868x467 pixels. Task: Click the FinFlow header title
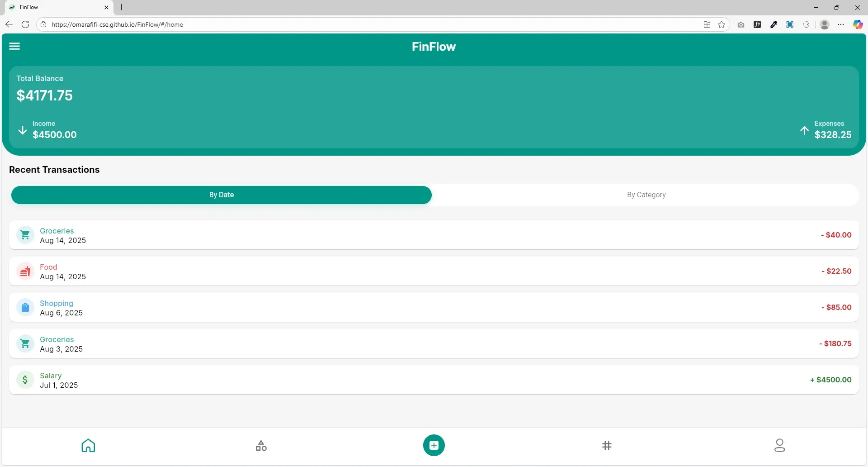[x=434, y=47]
